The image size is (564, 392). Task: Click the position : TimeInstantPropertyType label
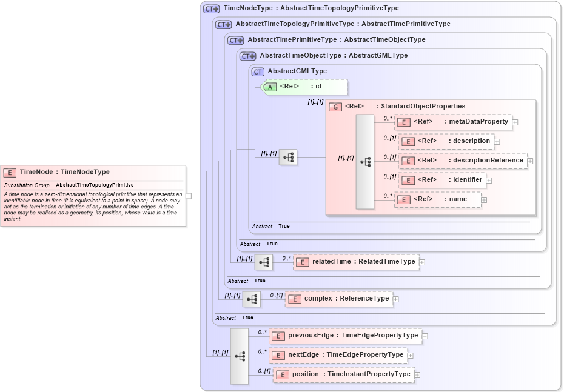click(x=351, y=374)
